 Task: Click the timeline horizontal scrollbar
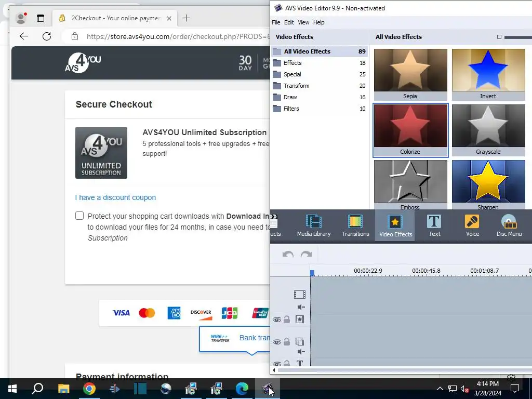point(405,370)
